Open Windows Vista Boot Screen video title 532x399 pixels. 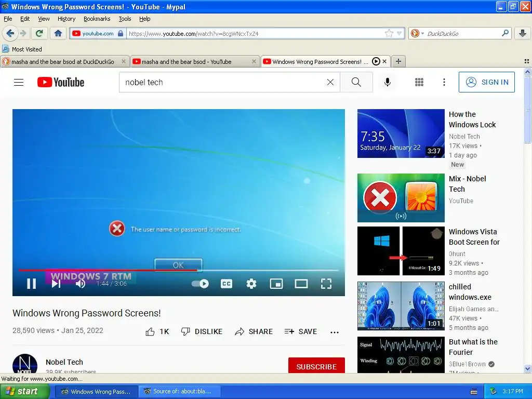click(x=474, y=237)
